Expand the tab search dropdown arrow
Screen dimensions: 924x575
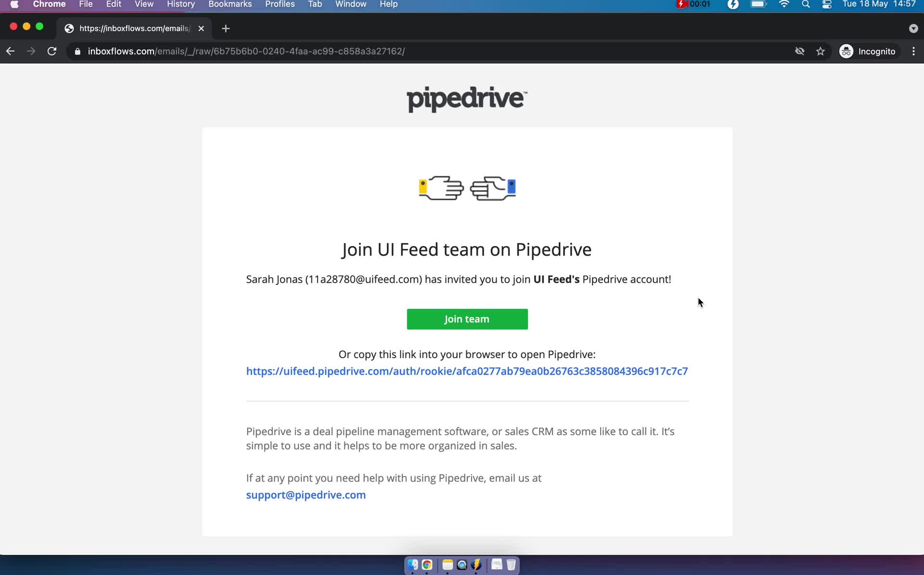pos(913,28)
